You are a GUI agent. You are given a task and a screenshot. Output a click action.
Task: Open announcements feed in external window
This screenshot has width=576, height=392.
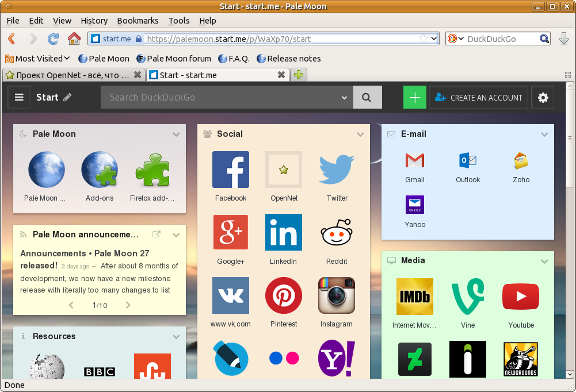tap(157, 234)
